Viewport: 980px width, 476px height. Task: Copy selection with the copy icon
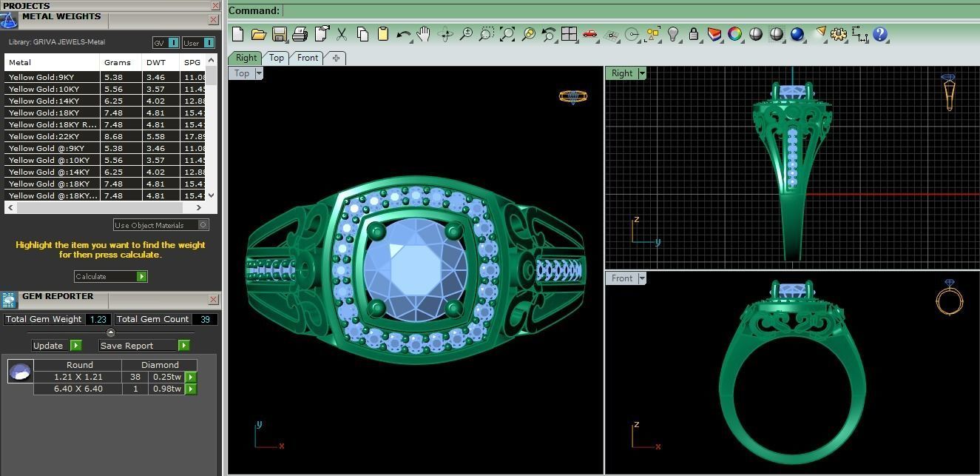coord(362,34)
